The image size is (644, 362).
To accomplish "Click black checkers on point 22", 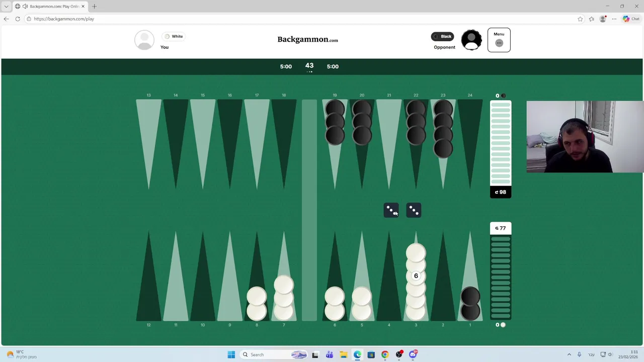I will coord(416,122).
